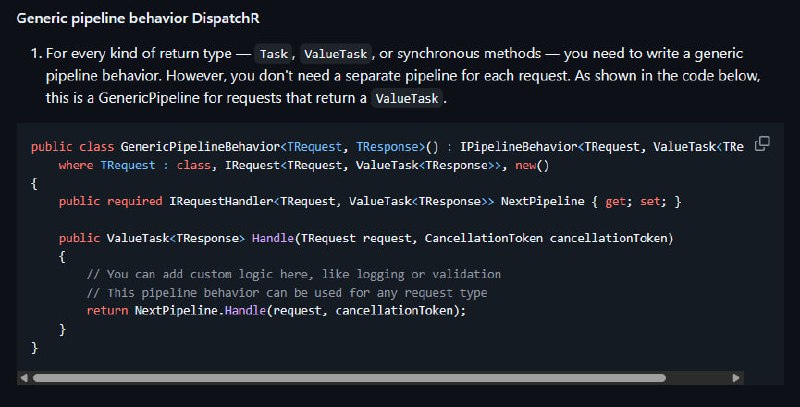Click the left scroll arrow of the code block
This screenshot has height=407, width=800.
coord(23,378)
